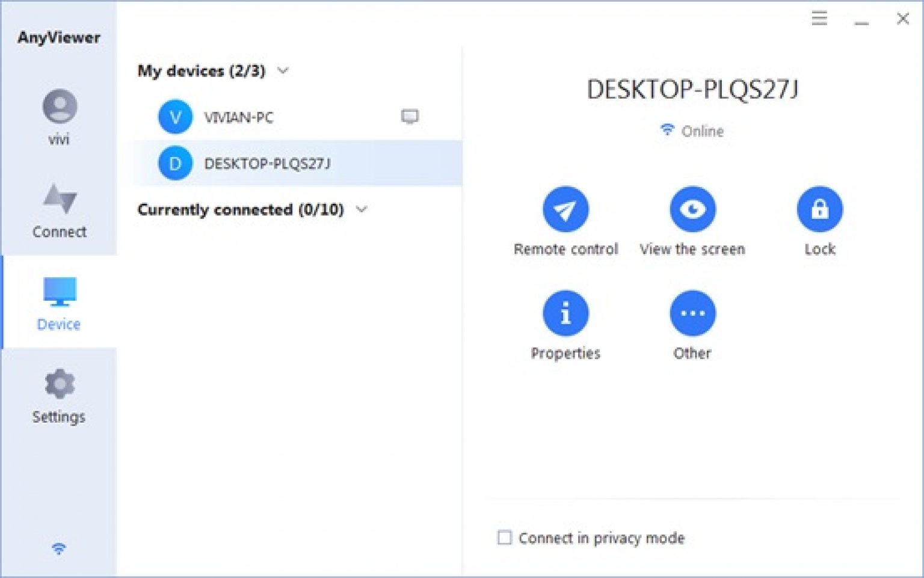This screenshot has height=578, width=924.
Task: Open the Settings tab
Action: [59, 394]
